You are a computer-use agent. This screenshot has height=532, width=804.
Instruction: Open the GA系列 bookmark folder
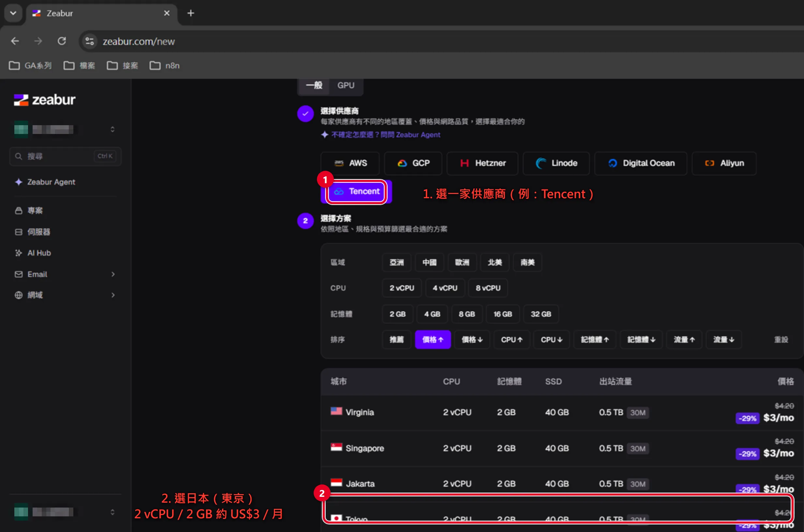tap(30, 65)
